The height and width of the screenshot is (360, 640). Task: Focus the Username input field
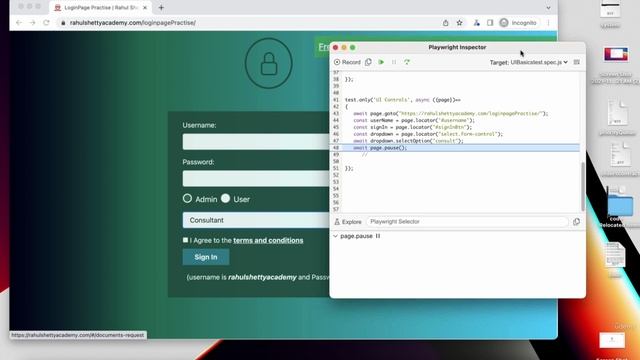click(256, 142)
